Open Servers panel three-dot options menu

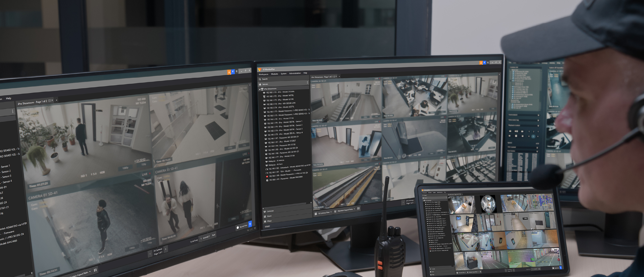tap(307, 82)
